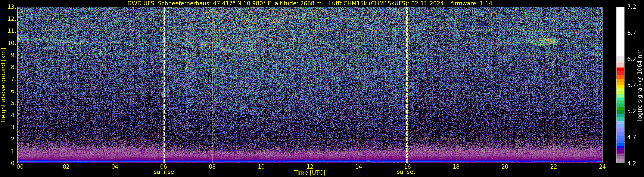Click the orange-red cloud echo near 22 UTC
The width and height of the screenshot is (644, 177).
(x=548, y=40)
